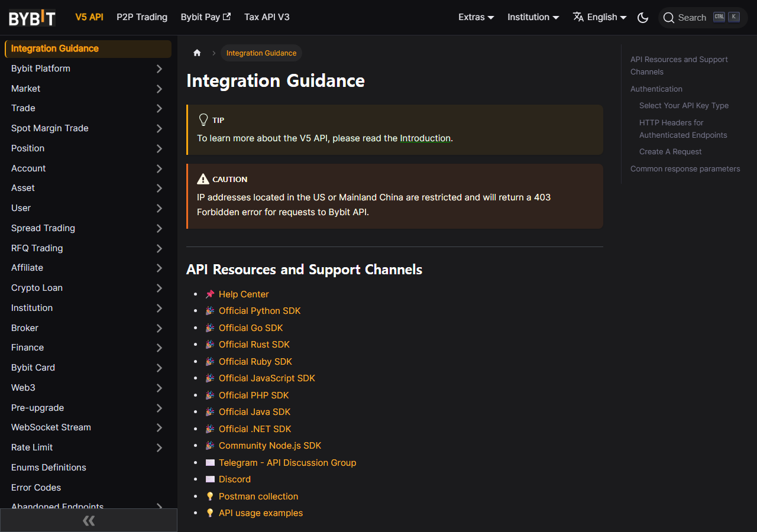
Task: Open the English language dropdown
Action: click(x=600, y=17)
